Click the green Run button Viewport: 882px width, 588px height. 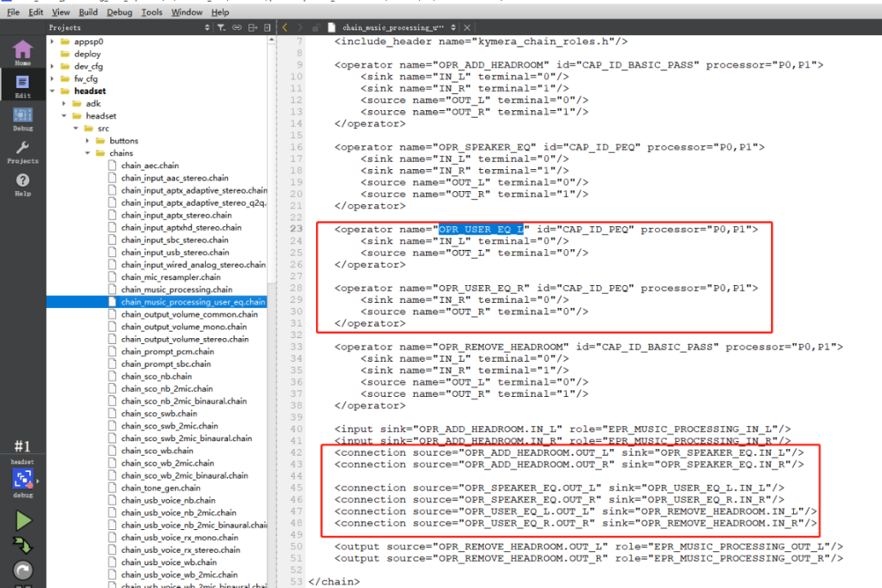pos(23,520)
